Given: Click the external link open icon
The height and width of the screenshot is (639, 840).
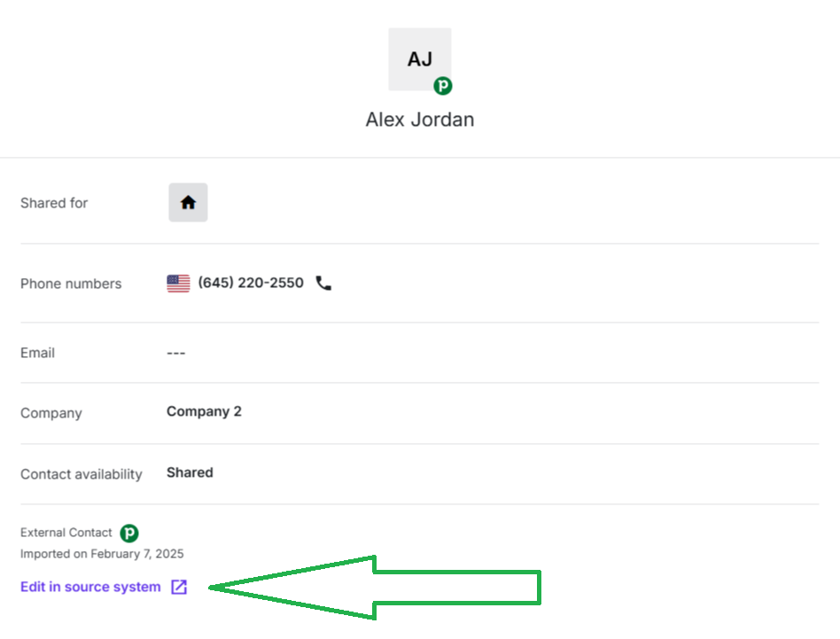Looking at the screenshot, I should click(x=179, y=587).
